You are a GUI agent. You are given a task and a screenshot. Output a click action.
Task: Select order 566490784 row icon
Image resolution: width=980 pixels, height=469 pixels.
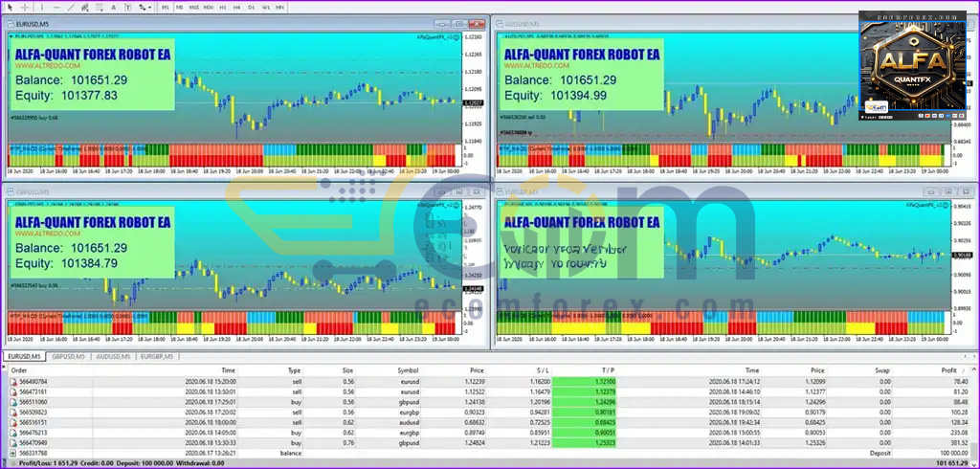coord(13,382)
